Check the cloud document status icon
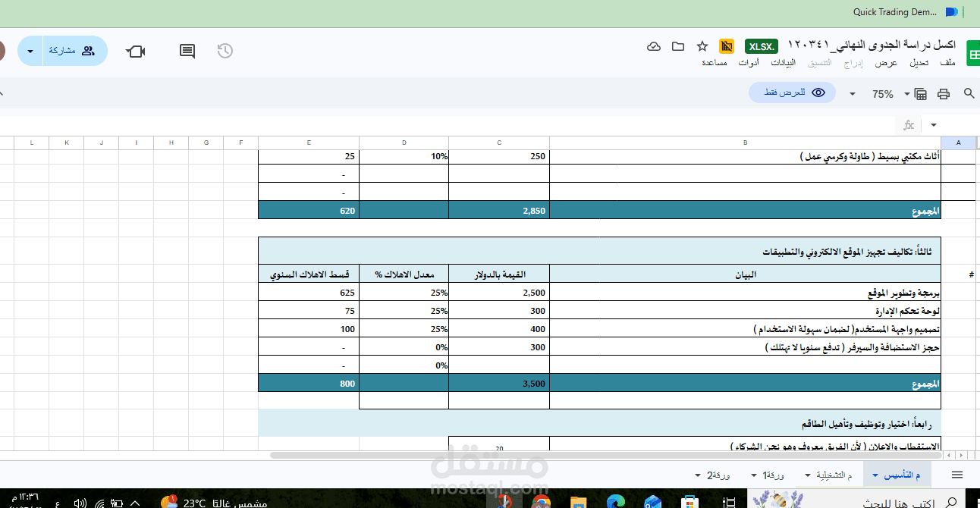Screen dimensions: 980x508 click(654, 46)
